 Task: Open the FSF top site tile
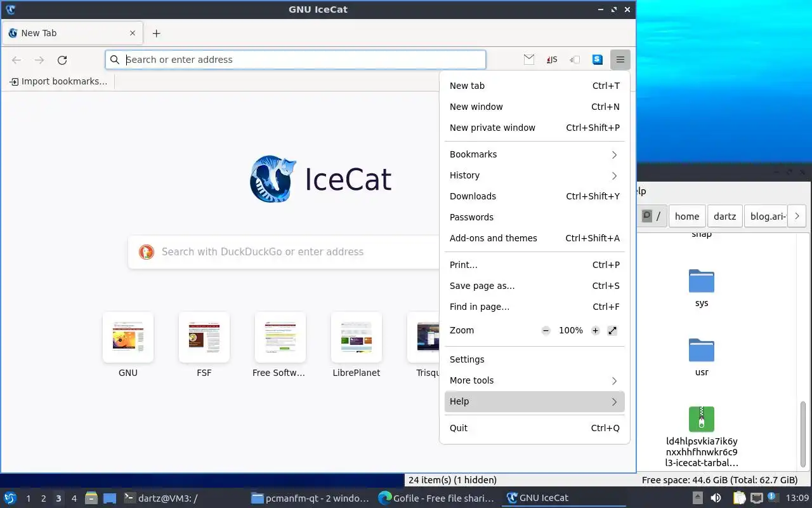(x=204, y=345)
